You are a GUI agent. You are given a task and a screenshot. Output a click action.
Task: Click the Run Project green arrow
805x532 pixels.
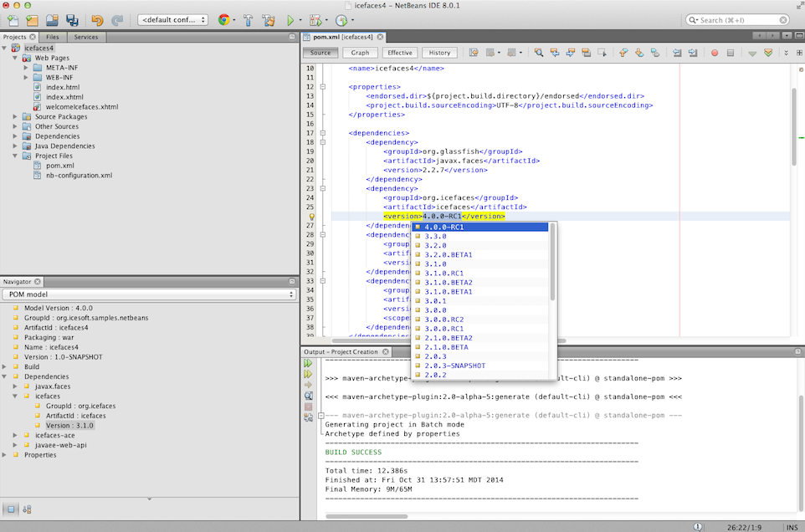[x=290, y=19]
